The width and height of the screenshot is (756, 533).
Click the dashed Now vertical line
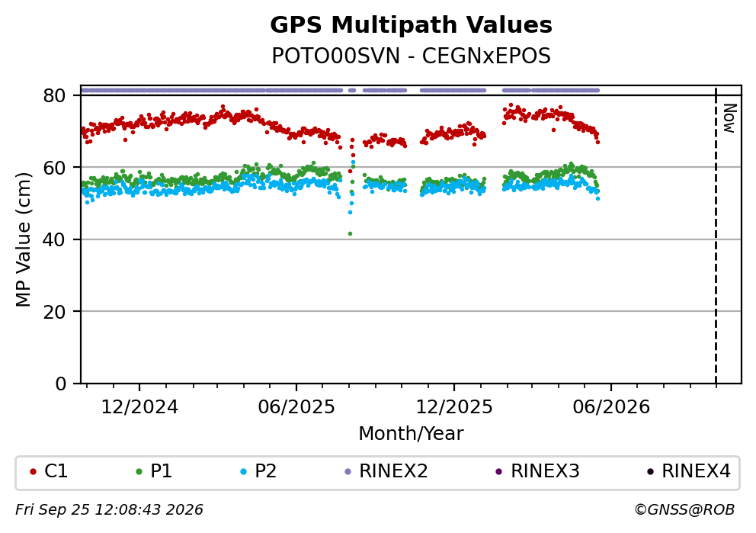[x=716, y=236]
